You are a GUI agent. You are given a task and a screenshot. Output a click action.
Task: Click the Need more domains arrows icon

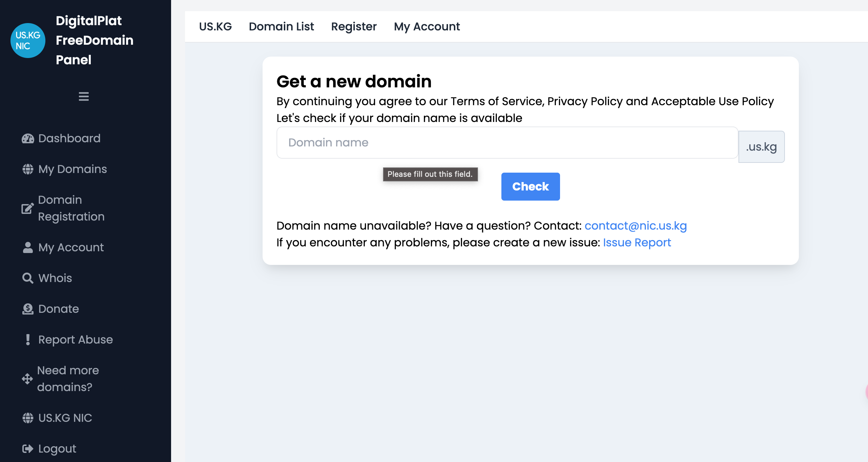tap(27, 379)
